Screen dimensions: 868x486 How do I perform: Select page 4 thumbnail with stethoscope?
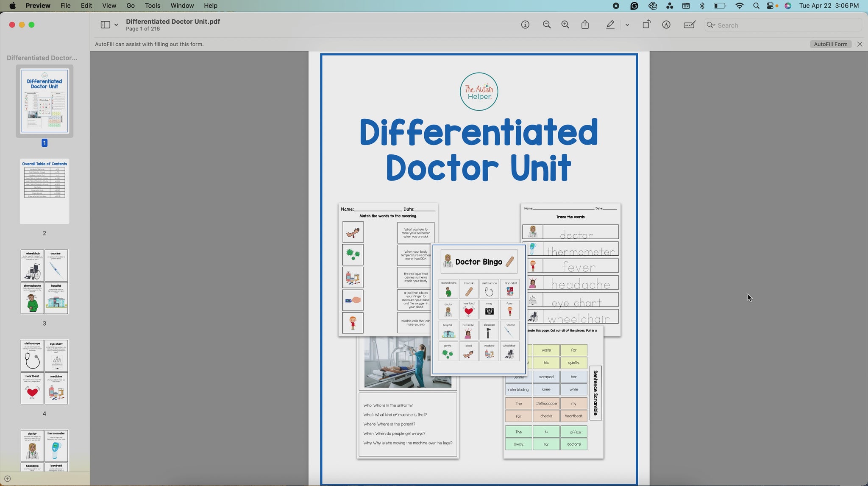pos(45,371)
